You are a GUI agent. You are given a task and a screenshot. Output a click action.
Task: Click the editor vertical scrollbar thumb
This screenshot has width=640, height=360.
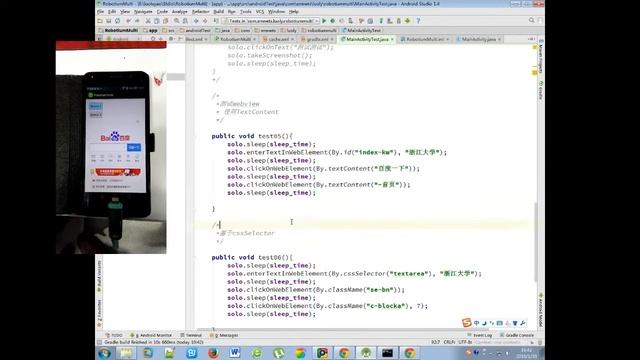(x=536, y=242)
